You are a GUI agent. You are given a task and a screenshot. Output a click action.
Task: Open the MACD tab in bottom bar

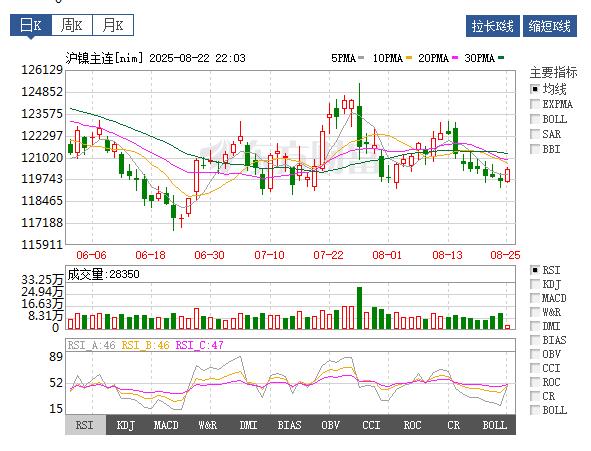[x=166, y=425]
